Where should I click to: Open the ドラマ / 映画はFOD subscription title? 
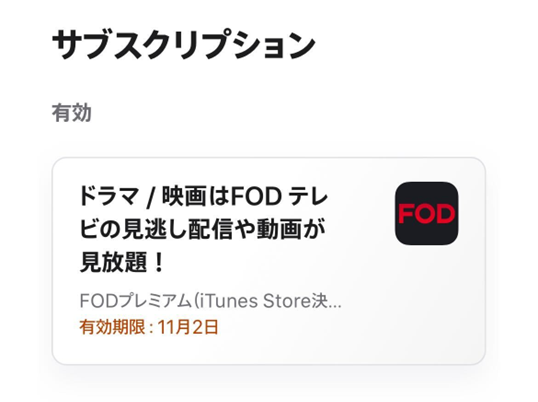click(203, 229)
